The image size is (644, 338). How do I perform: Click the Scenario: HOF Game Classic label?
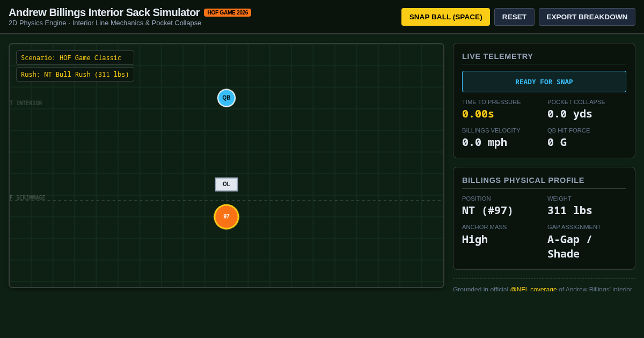(75, 57)
